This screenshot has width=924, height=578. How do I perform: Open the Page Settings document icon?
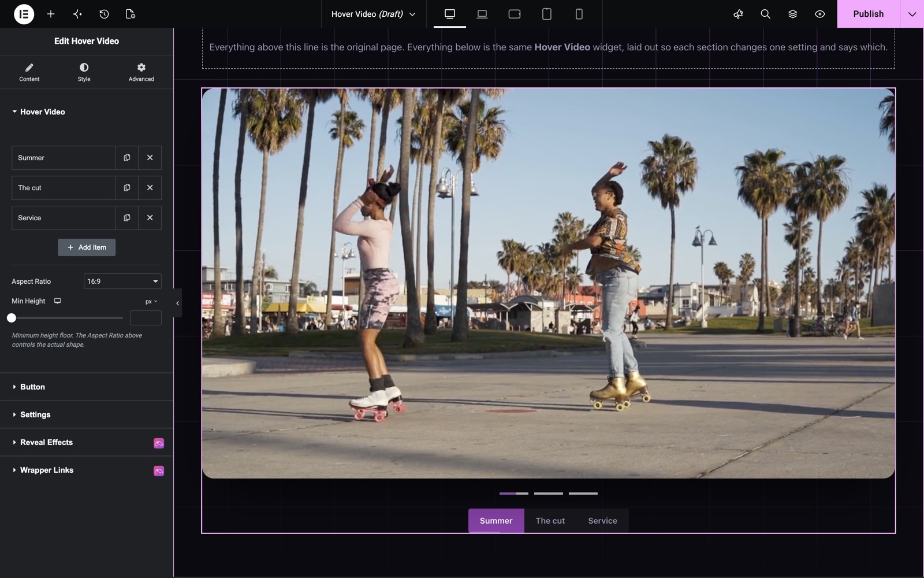pyautogui.click(x=131, y=14)
